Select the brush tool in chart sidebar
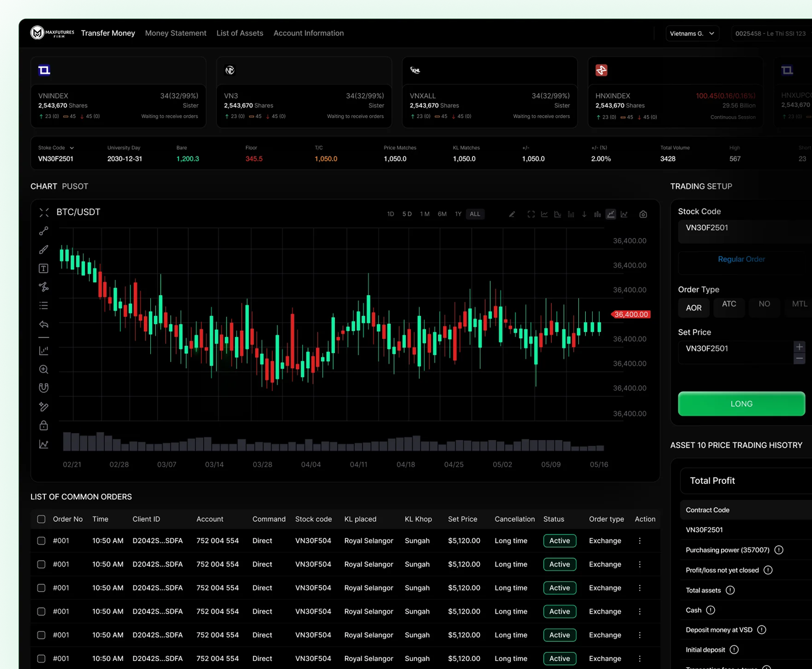Screen dimensions: 812x669 44,250
